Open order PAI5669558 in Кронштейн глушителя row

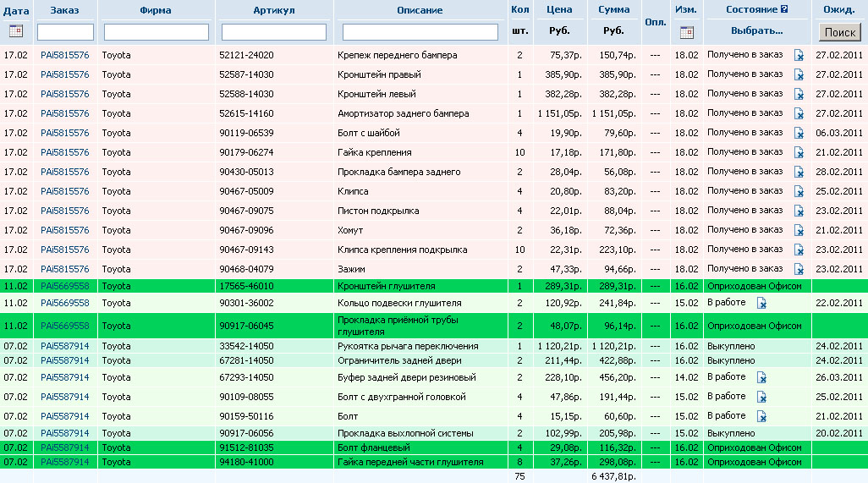pos(64,286)
